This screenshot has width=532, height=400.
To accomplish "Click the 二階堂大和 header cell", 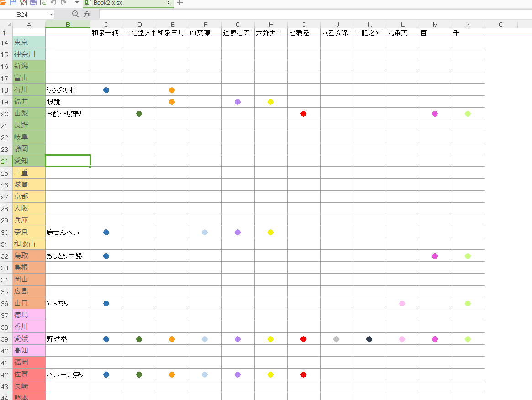I will [x=139, y=32].
